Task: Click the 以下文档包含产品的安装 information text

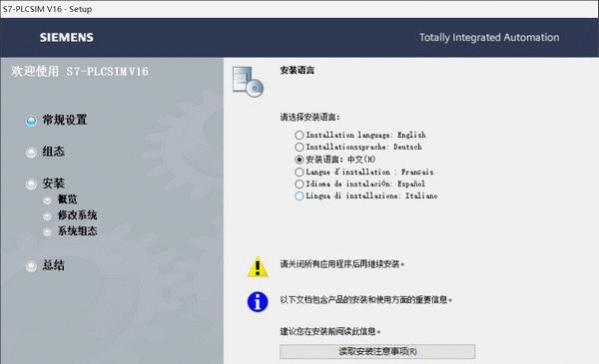Action: tap(366, 299)
